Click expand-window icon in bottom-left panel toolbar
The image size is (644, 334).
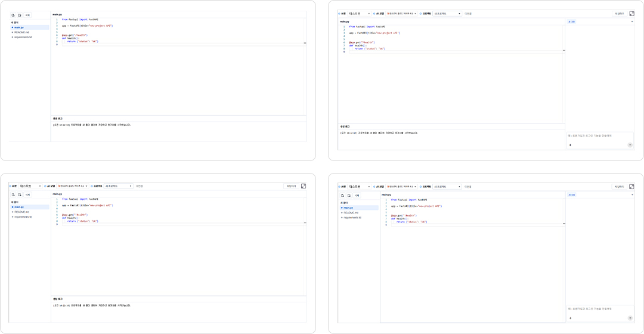[304, 186]
